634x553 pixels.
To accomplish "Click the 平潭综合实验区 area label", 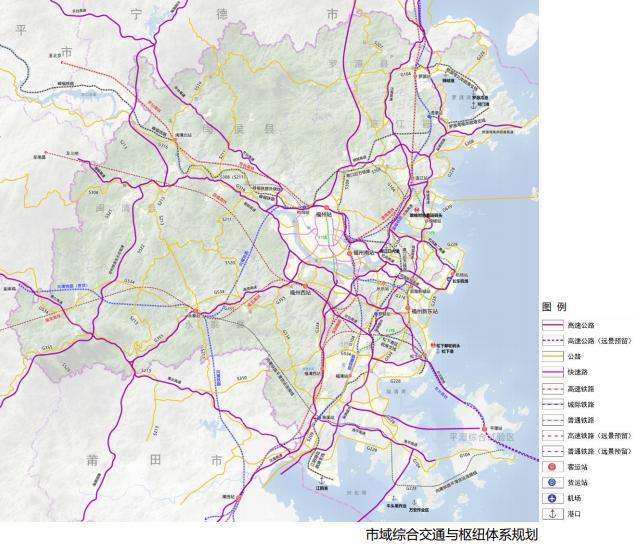I will coord(482,437).
